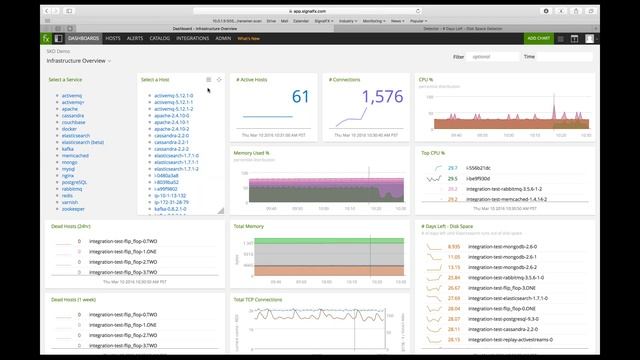Open the list view icon beside ADD CHART
Image resolution: width=640 pixels, height=360 pixels.
tap(561, 38)
